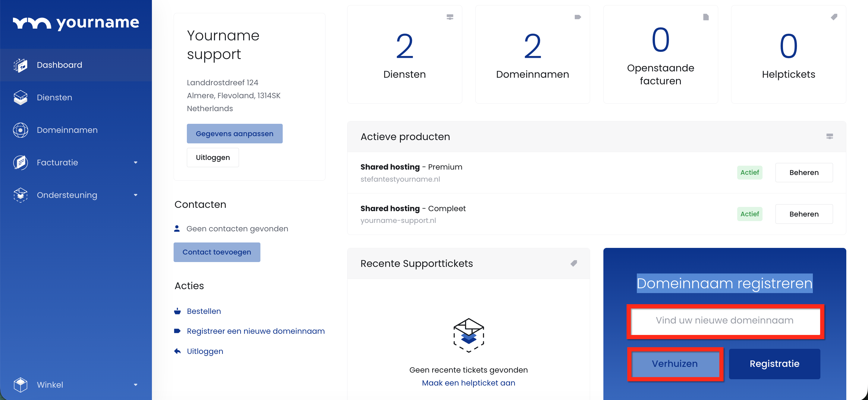The image size is (868, 400).
Task: Click the Diensten layers icon in sidebar
Action: tap(20, 97)
